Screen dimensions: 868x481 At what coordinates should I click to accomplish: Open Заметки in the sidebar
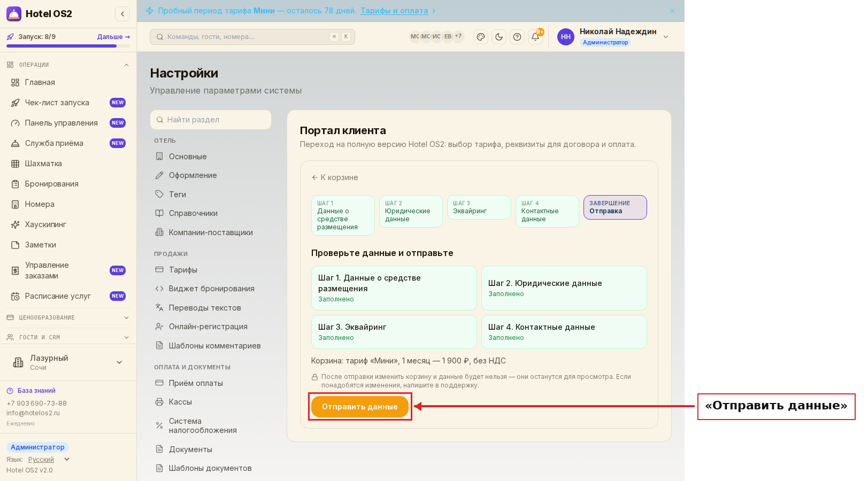point(68,245)
